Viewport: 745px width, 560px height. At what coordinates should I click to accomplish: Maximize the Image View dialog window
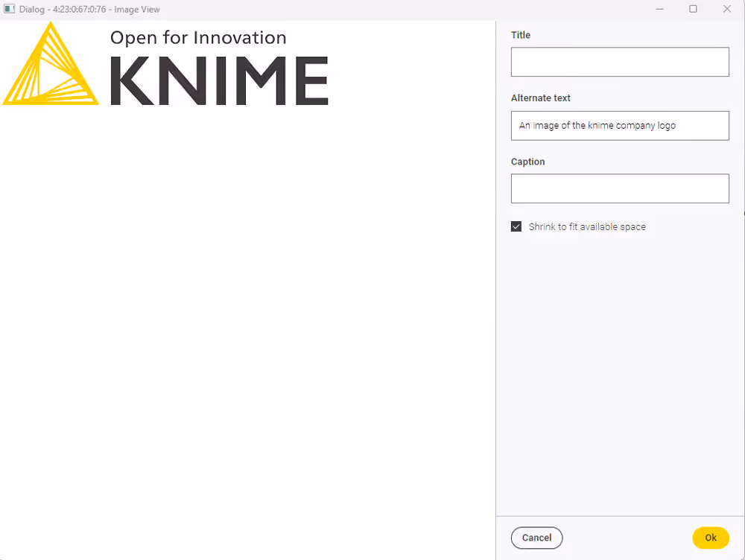coord(693,9)
